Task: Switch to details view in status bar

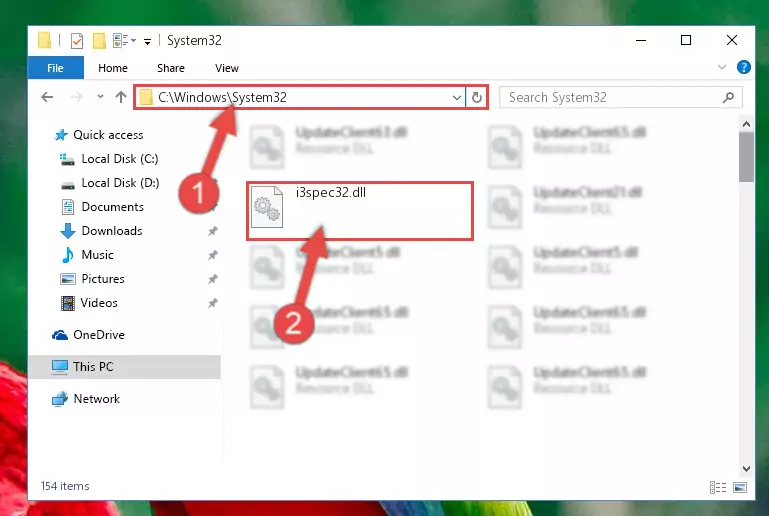Action: (x=718, y=487)
